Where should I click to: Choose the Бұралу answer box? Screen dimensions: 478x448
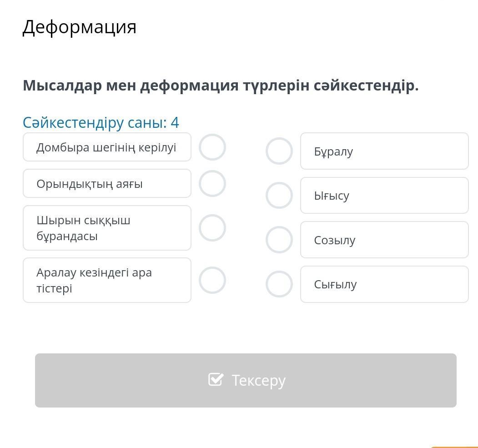click(384, 151)
